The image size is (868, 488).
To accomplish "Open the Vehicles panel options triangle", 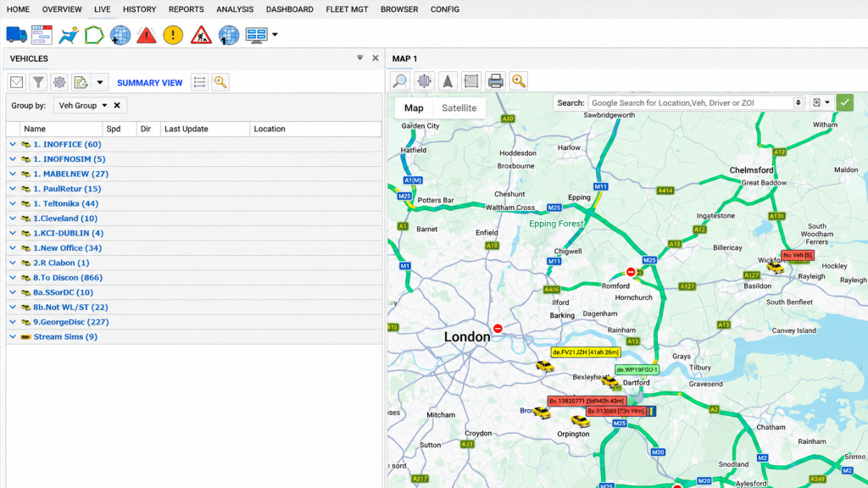I will point(359,58).
